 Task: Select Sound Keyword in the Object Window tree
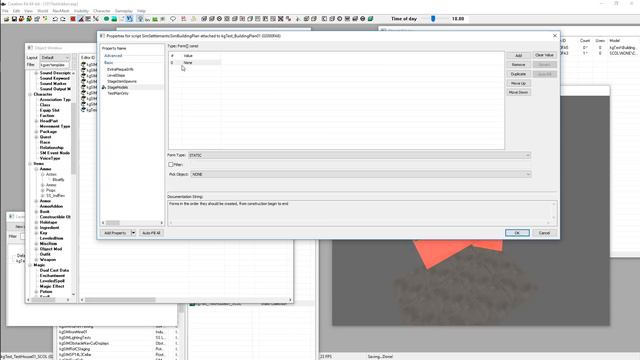point(55,78)
